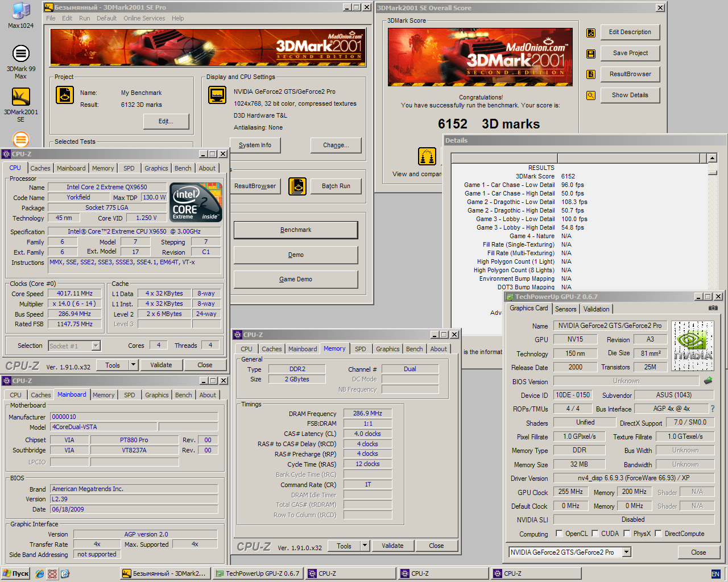The height and width of the screenshot is (582, 728).
Task: Click the Пуск start button
Action: 16,574
